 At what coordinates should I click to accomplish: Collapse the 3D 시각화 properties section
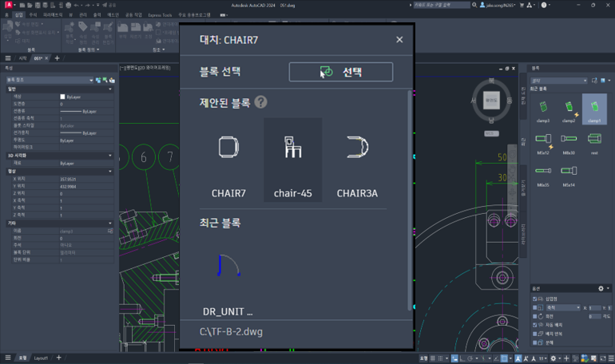tap(110, 156)
